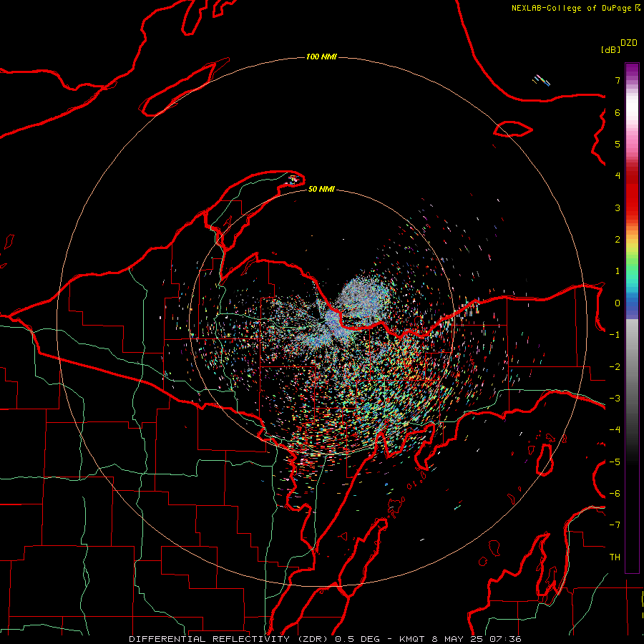Click the -4 value on color scale

[615, 430]
